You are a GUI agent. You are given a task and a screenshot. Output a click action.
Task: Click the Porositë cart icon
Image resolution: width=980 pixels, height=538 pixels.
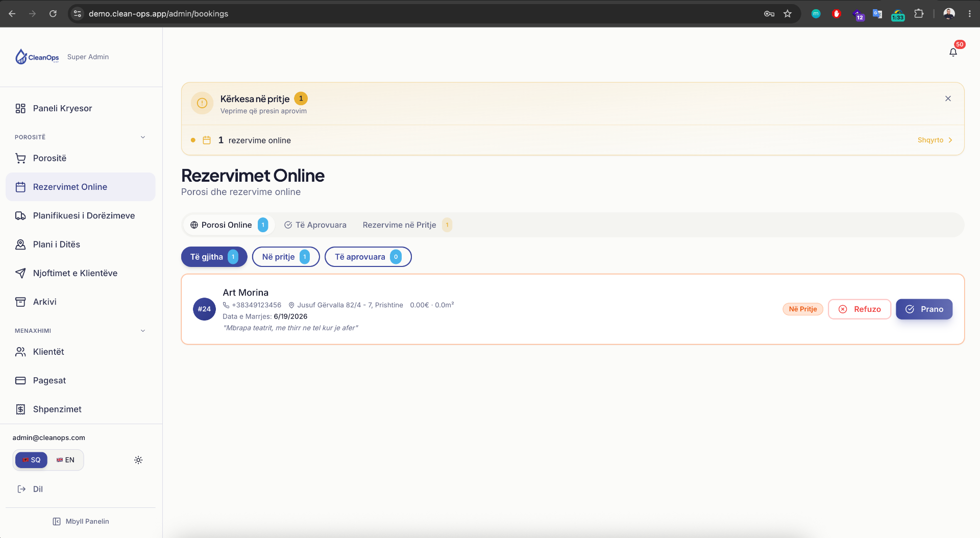[x=20, y=158]
